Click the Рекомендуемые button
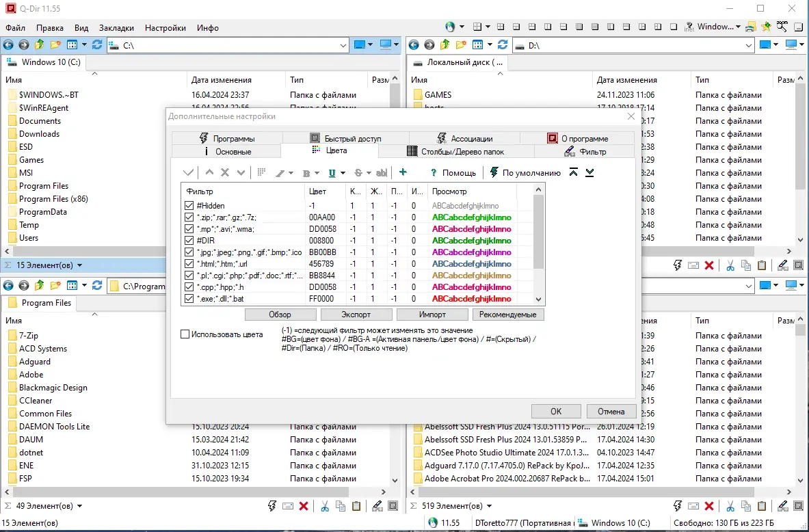This screenshot has height=532, width=809. (507, 315)
